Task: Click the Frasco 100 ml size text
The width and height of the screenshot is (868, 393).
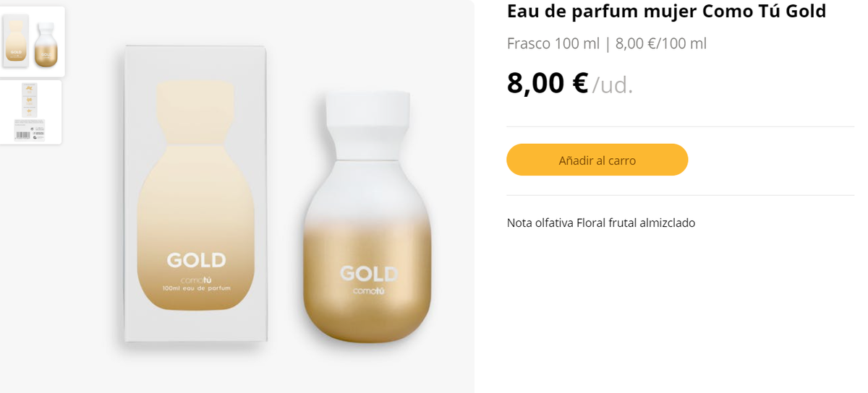Action: [x=553, y=43]
